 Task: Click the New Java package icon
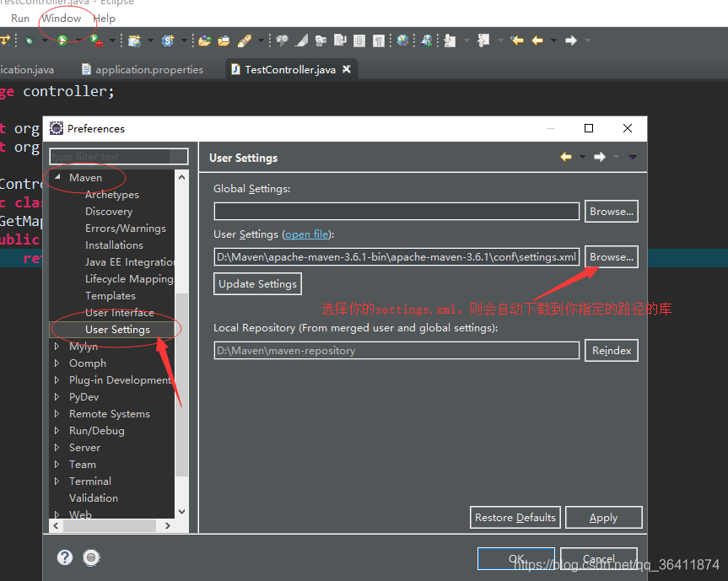(x=135, y=40)
